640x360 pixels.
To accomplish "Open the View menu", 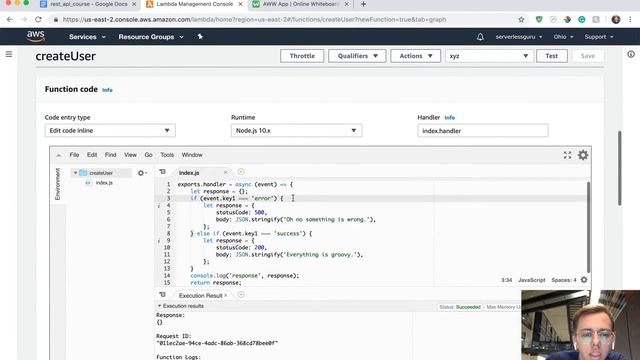I will coord(130,155).
